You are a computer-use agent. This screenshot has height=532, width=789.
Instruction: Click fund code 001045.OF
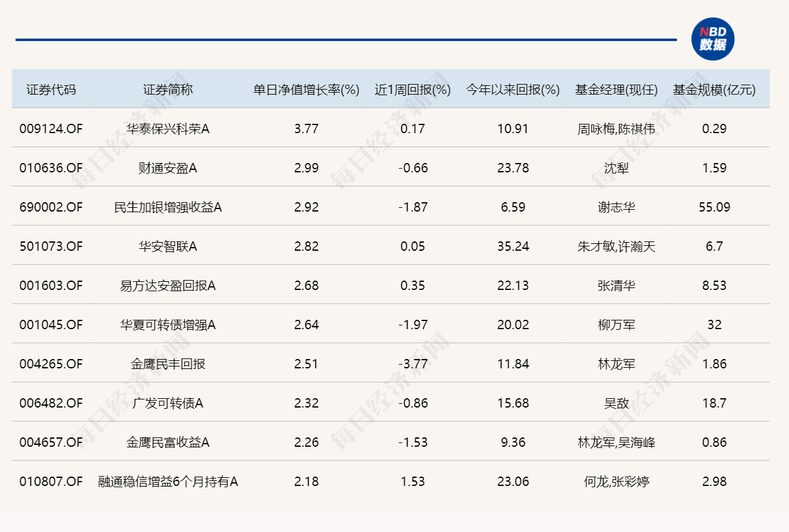[x=51, y=325]
